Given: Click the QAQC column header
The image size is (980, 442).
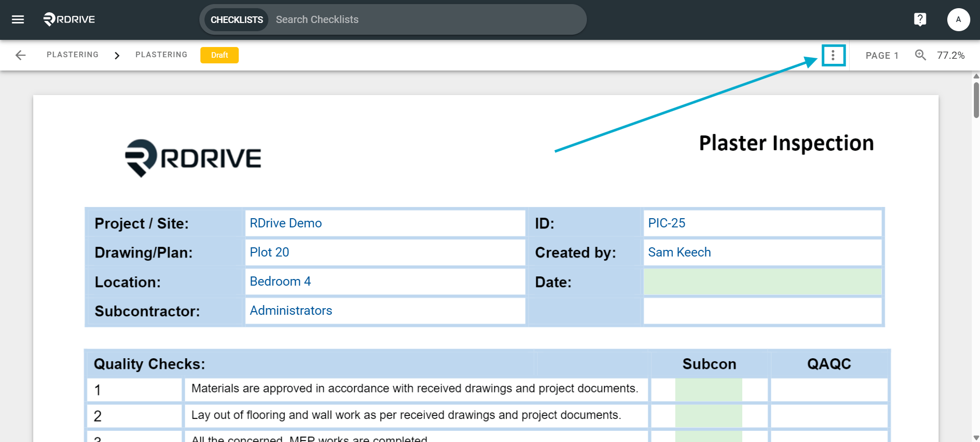Looking at the screenshot, I should tap(829, 364).
